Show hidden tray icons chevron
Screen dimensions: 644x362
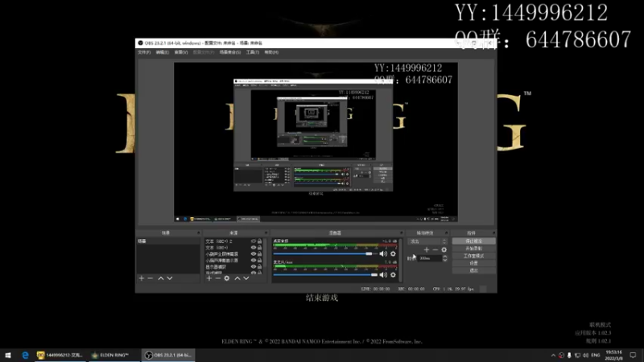tap(553, 355)
